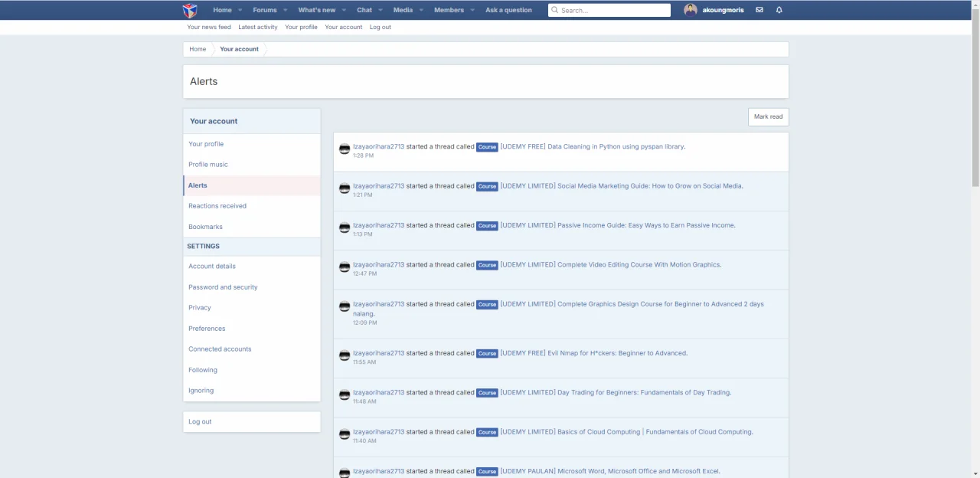The image size is (980, 478).
Task: Click Course tag on Evil Nmap thread
Action: click(x=487, y=354)
